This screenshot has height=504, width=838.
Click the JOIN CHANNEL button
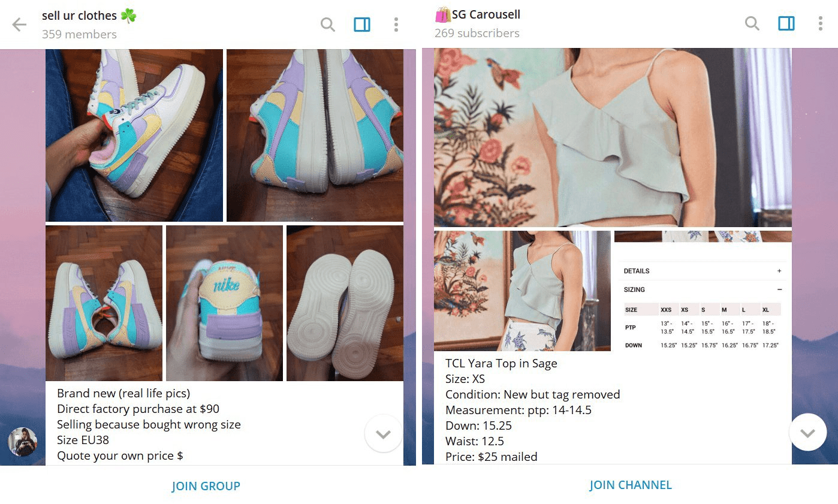pyautogui.click(x=631, y=485)
